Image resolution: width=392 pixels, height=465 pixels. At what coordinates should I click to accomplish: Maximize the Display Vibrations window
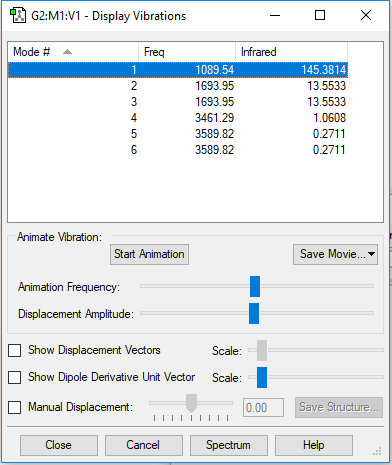(320, 15)
